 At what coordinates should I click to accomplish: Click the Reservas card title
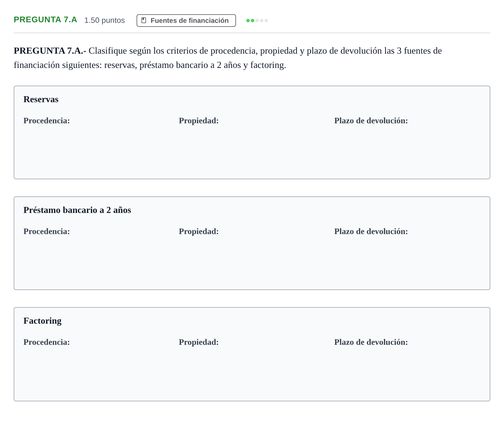click(41, 99)
